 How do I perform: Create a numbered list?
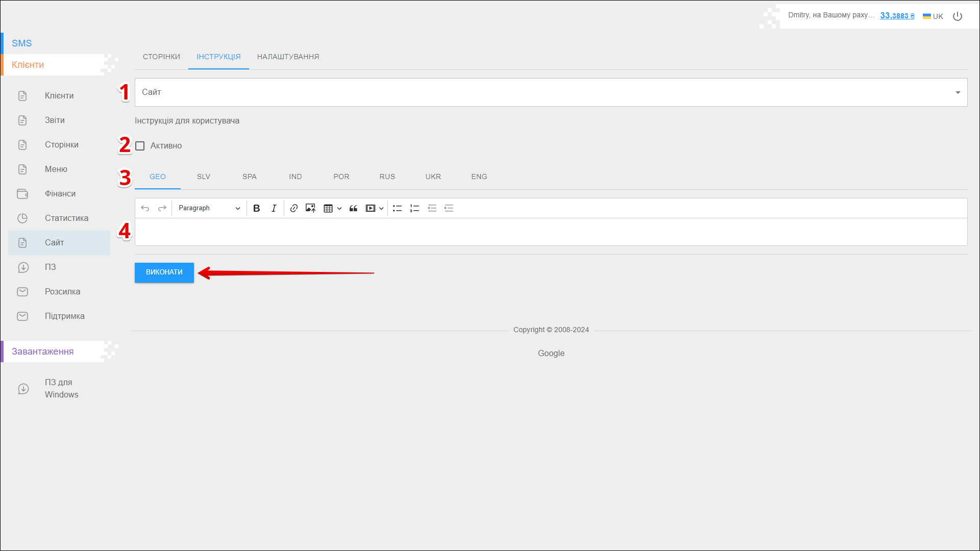(414, 208)
